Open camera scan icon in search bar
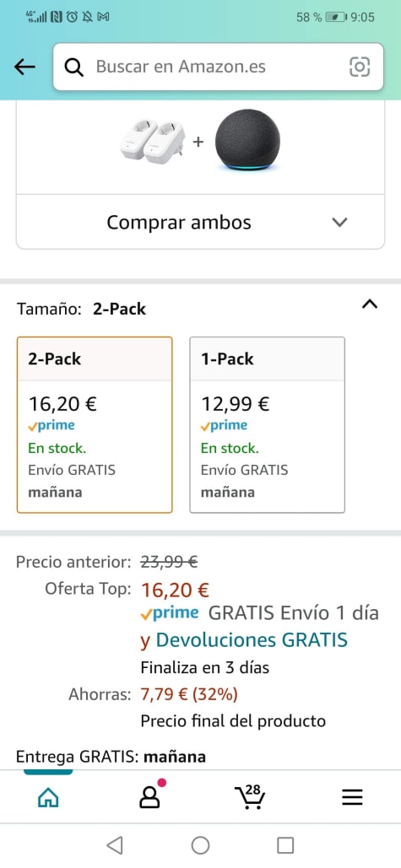The image size is (401, 868). (x=359, y=67)
